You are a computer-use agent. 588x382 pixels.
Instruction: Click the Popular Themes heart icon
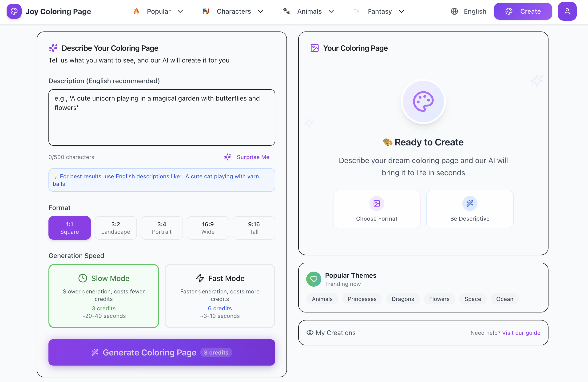click(314, 279)
